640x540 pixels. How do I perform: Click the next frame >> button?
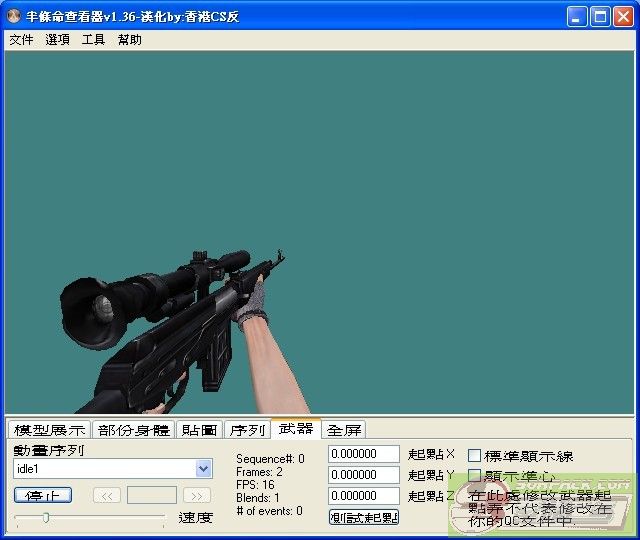[x=197, y=495]
